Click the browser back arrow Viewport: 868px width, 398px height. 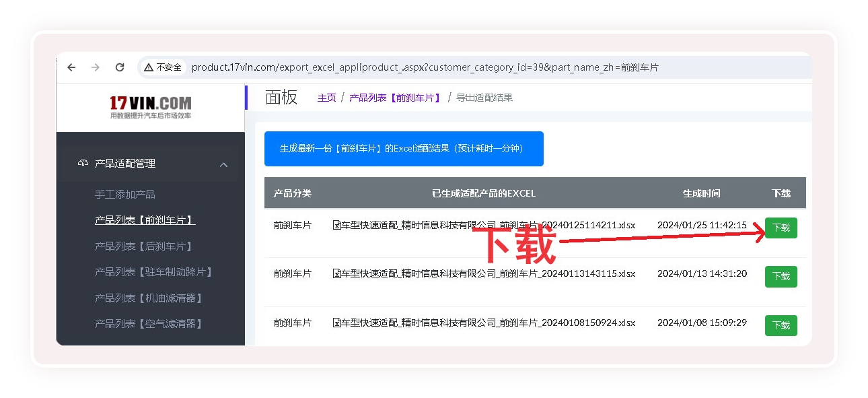tap(71, 67)
